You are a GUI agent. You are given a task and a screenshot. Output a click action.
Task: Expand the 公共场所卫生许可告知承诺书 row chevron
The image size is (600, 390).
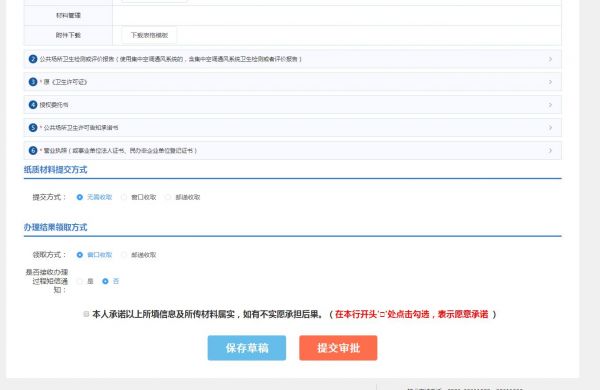tap(550, 127)
